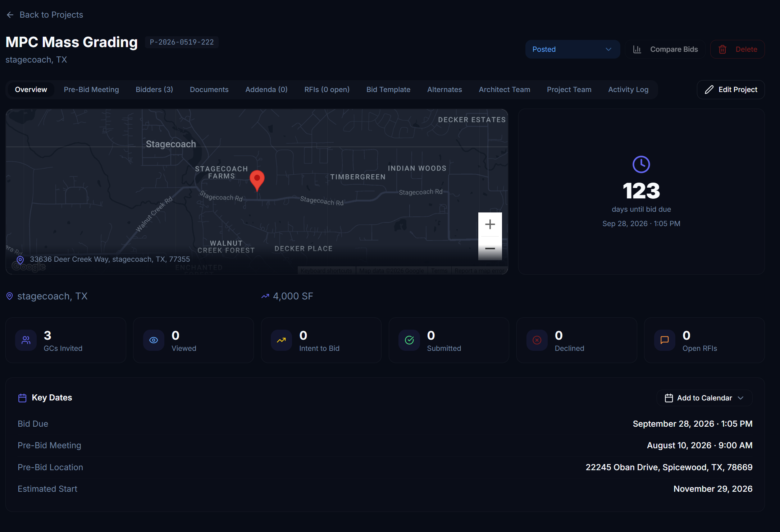This screenshot has width=780, height=532.
Task: Click the Bid Due date value
Action: click(x=693, y=424)
